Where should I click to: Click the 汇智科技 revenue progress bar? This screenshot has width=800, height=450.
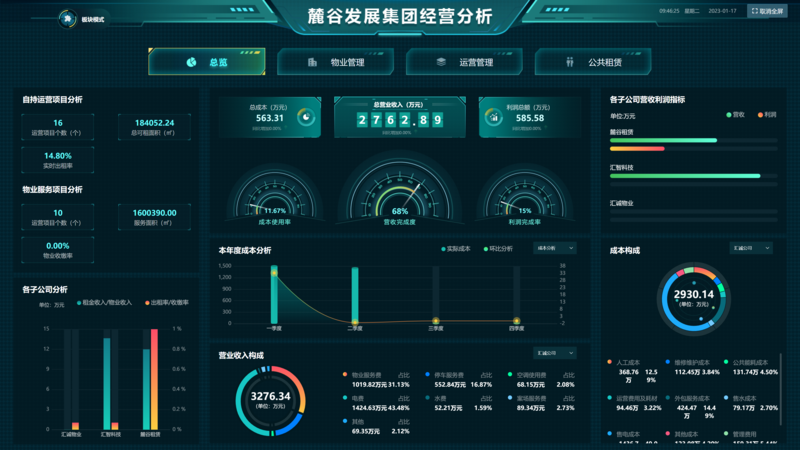[x=685, y=176]
